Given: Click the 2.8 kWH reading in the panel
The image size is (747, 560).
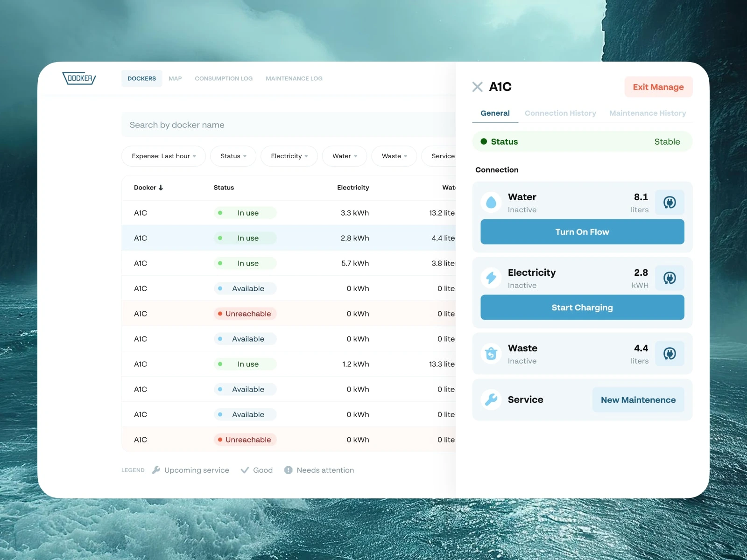Looking at the screenshot, I should tap(640, 278).
